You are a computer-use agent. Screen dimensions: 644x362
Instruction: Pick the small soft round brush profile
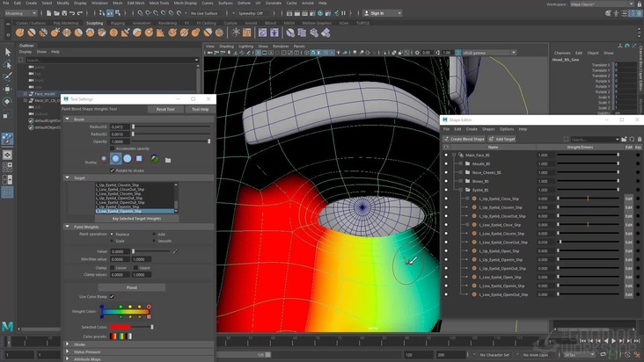click(x=104, y=158)
